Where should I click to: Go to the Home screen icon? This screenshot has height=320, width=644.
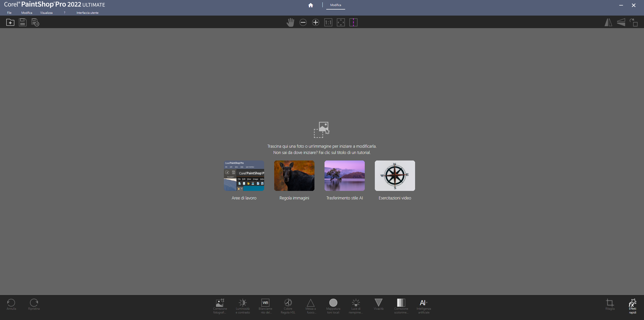(311, 5)
